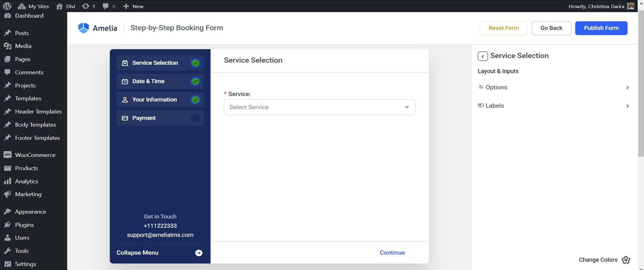Click the Payment step status circle
This screenshot has height=270, width=644.
[x=195, y=118]
